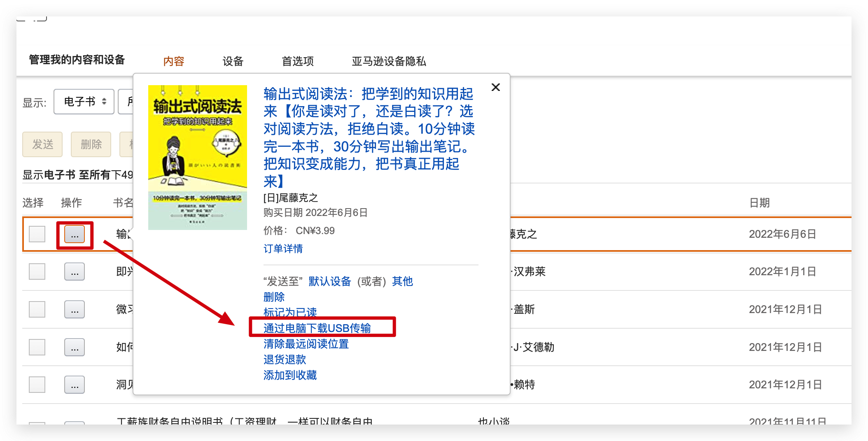Open actions menu for 赖特 row

click(x=75, y=385)
